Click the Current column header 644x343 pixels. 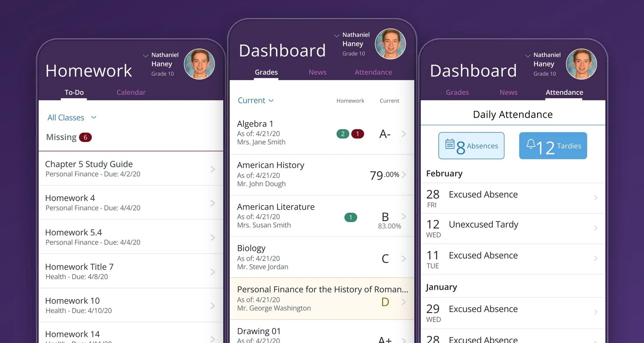389,101
